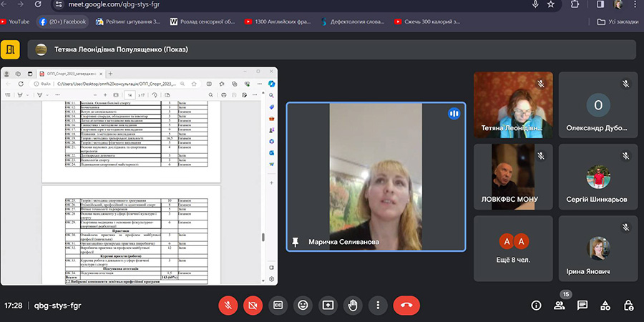644x322 pixels.
Task: Open the chat with everyone icon
Action: coord(582,305)
